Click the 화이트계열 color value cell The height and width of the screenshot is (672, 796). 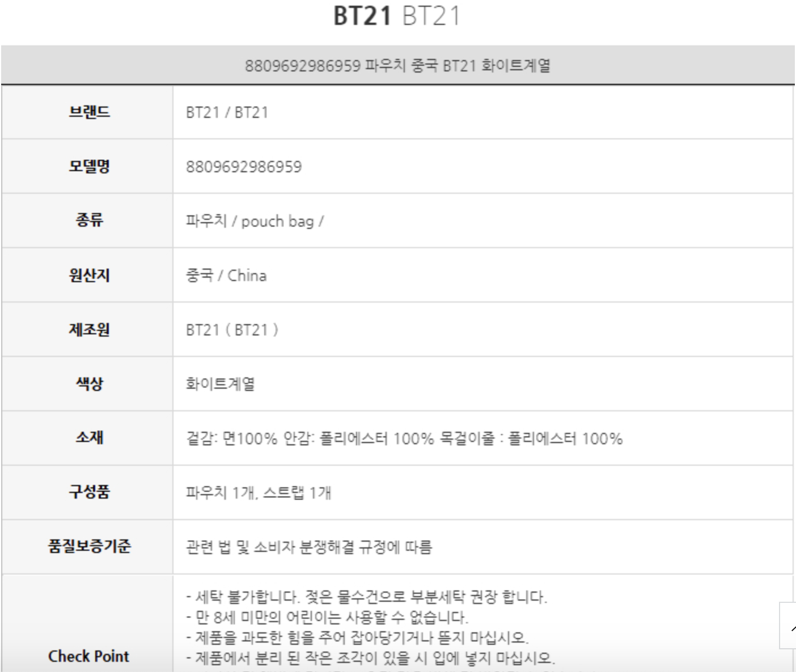pos(220,384)
